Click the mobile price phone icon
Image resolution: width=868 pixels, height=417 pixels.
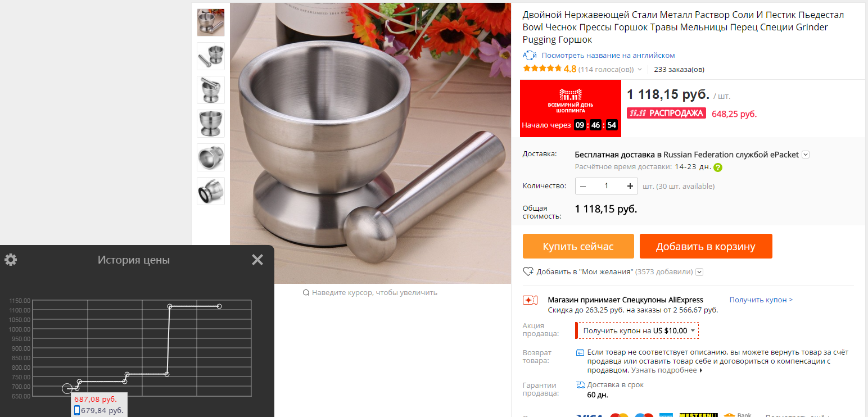(77, 411)
